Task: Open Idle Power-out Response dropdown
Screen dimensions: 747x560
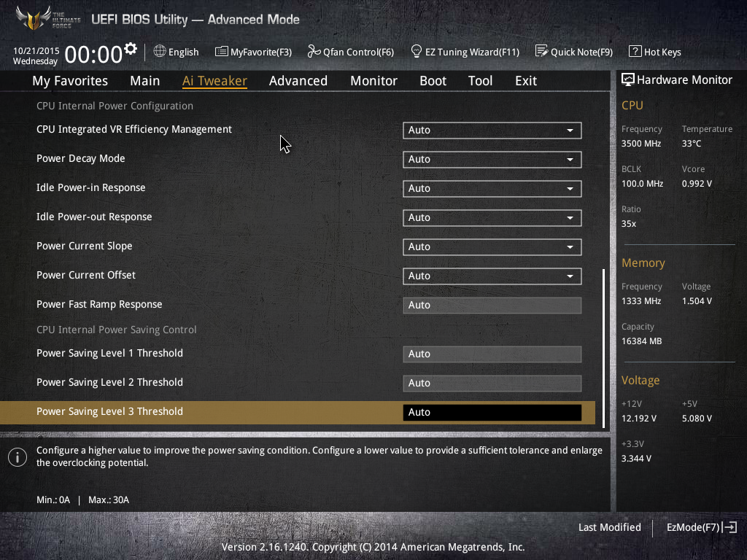Action: coord(492,217)
